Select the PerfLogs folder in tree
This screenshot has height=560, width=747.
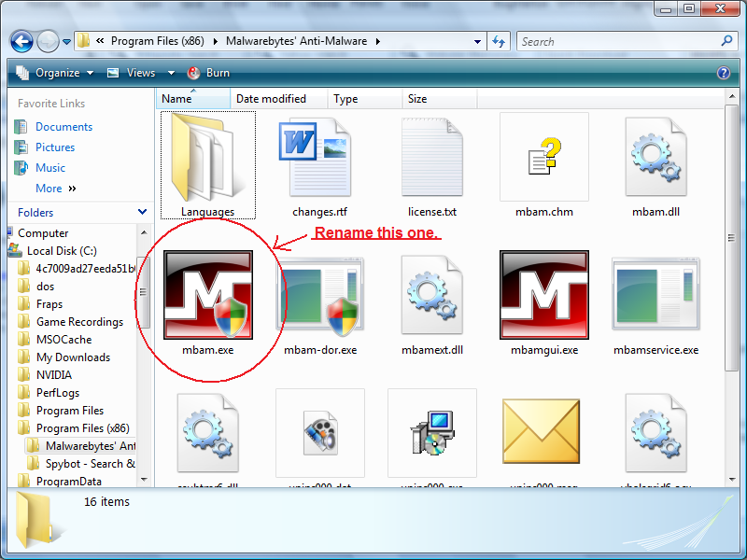point(58,393)
